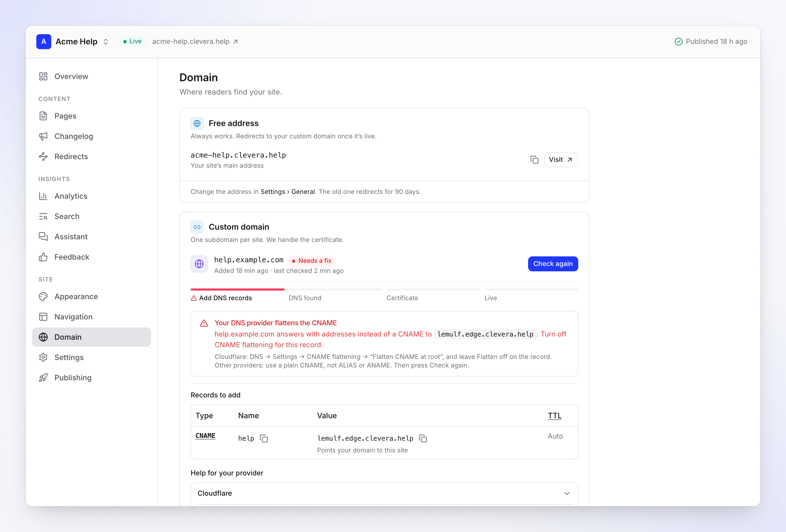The image size is (786, 532).
Task: Open Pages in the sidebar
Action: click(91, 116)
